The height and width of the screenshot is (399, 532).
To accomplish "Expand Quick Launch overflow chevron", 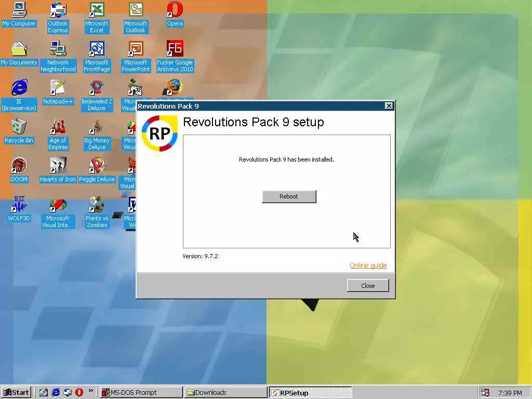I will click(x=90, y=391).
